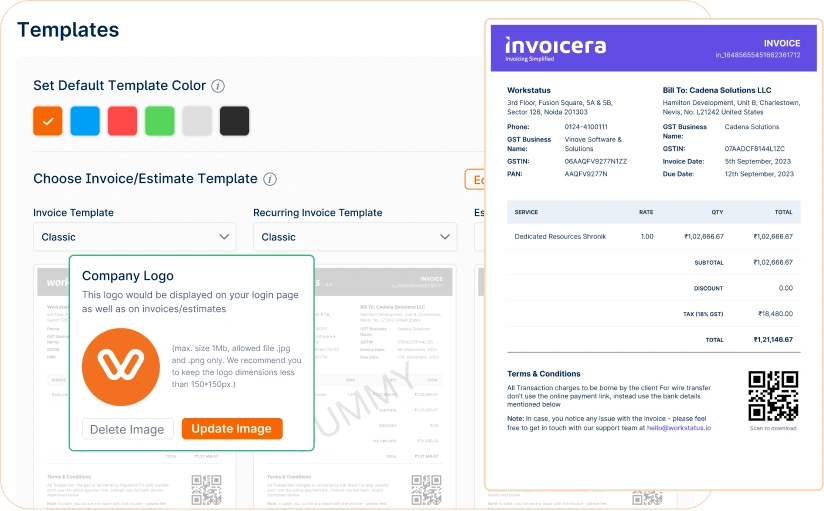824x511 pixels.
Task: Click the PAN value AAQFV9277N
Action: pyautogui.click(x=586, y=174)
